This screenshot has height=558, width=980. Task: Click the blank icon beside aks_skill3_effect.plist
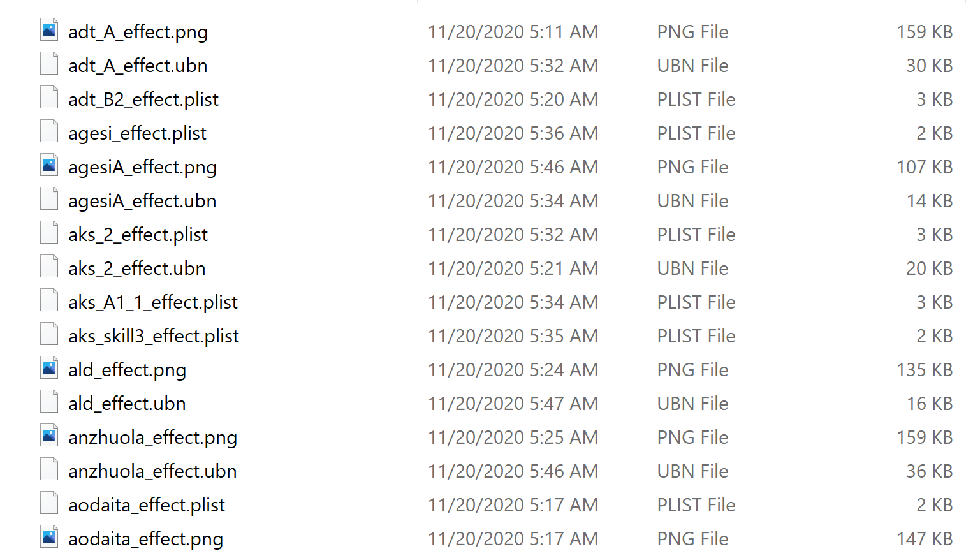tap(49, 334)
